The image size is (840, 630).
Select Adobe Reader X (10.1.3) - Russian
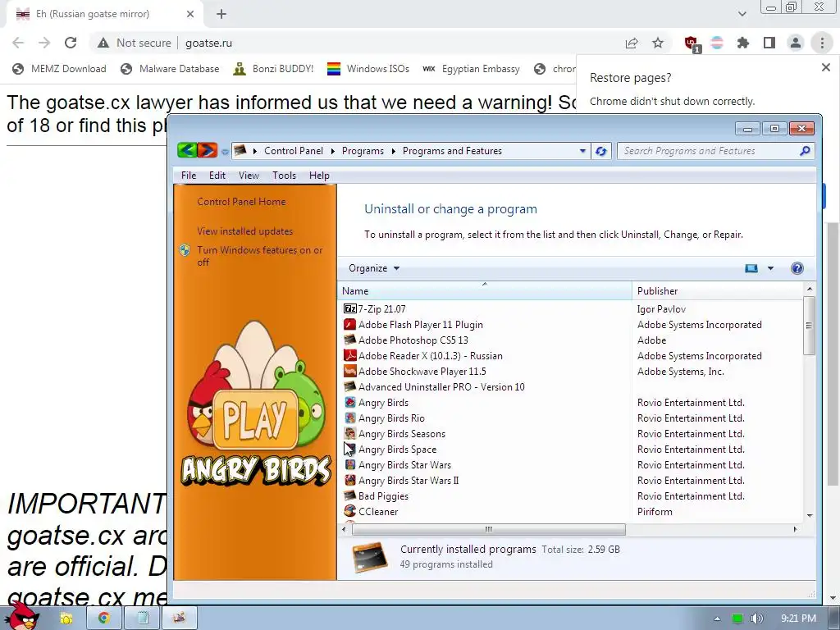click(430, 355)
